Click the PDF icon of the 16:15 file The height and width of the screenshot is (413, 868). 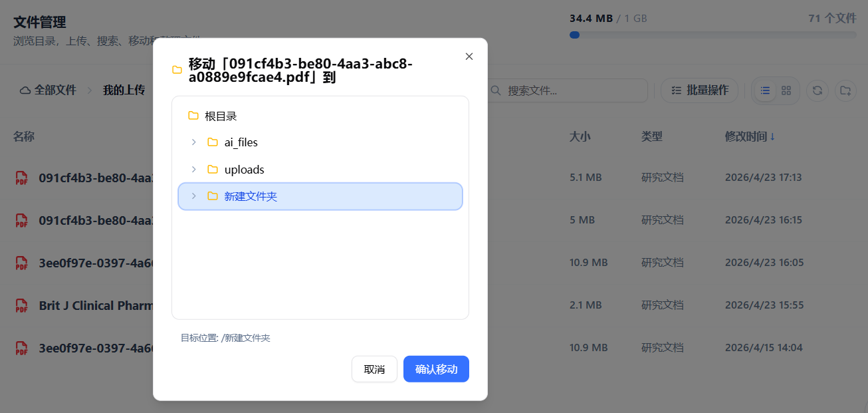[x=22, y=220]
